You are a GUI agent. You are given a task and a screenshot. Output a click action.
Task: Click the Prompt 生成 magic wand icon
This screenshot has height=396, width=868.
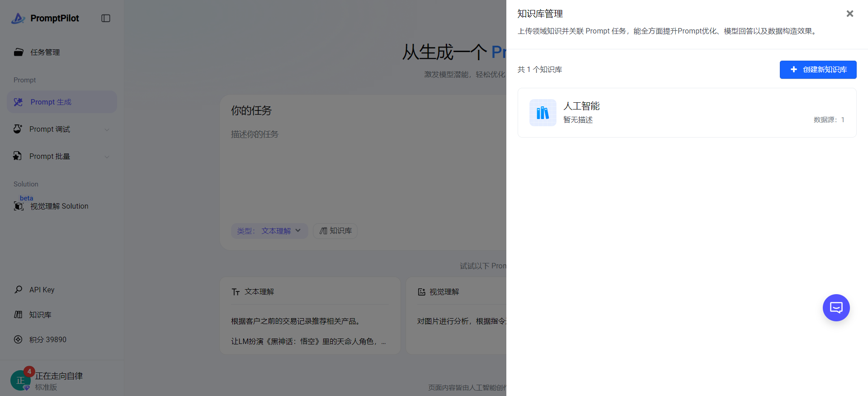[x=18, y=102]
